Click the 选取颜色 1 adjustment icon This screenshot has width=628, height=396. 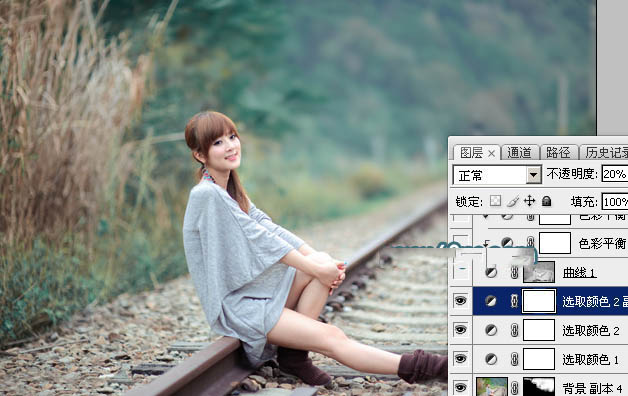[491, 359]
